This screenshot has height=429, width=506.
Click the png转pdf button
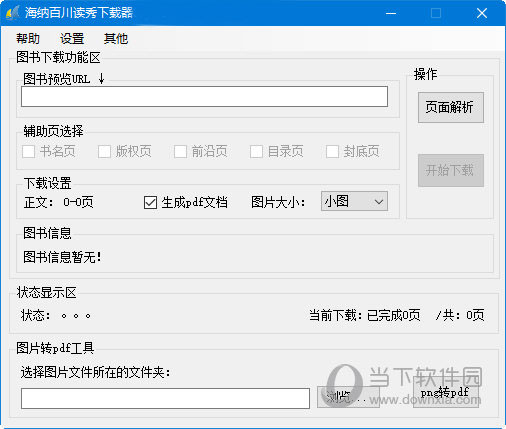(x=446, y=392)
